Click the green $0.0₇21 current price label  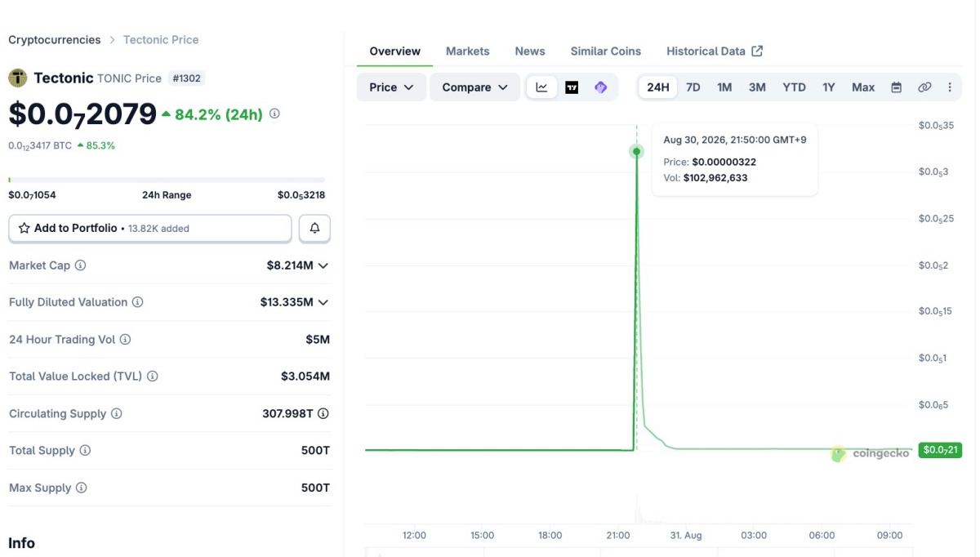941,450
